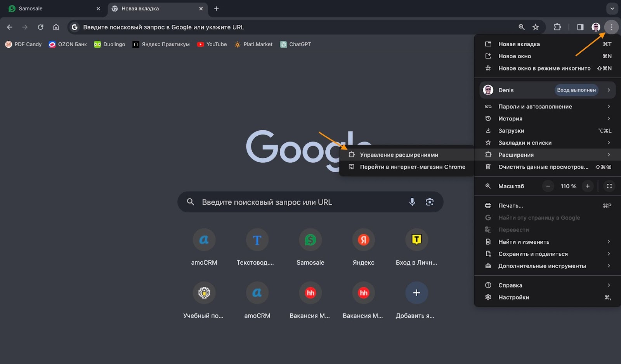
Task: Open the first amoCRM shortcut in the top row
Action: click(204, 247)
